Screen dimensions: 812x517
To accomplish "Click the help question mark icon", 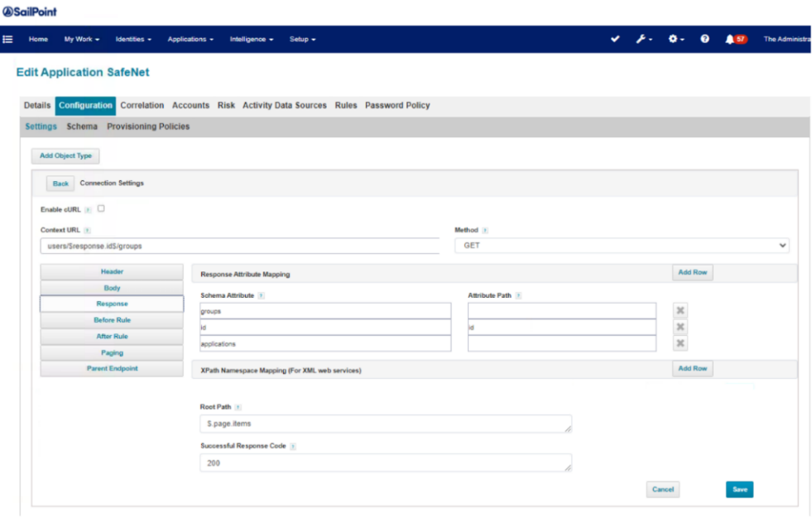I will pyautogui.click(x=704, y=39).
